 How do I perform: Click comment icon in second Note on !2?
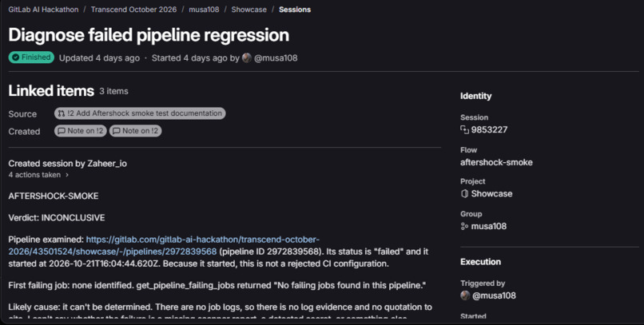(x=117, y=131)
